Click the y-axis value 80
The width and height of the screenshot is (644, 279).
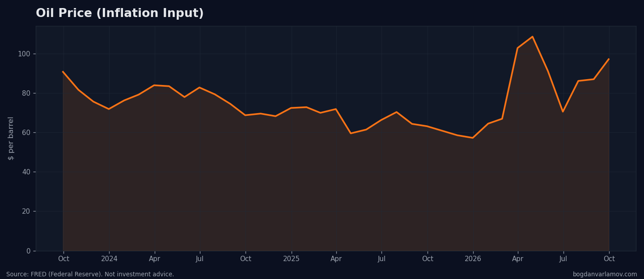pos(26,93)
